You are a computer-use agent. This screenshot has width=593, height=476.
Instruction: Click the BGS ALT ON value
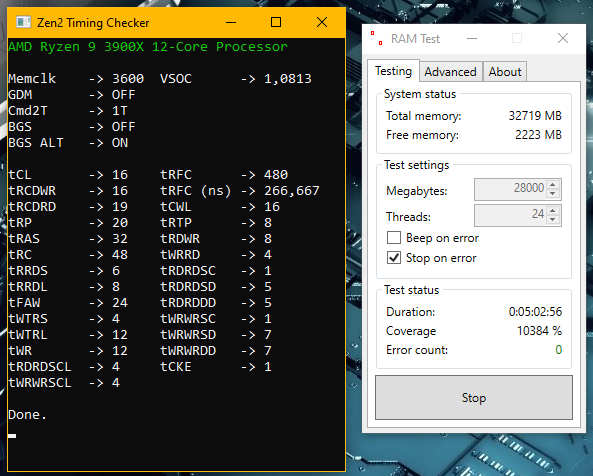point(120,143)
